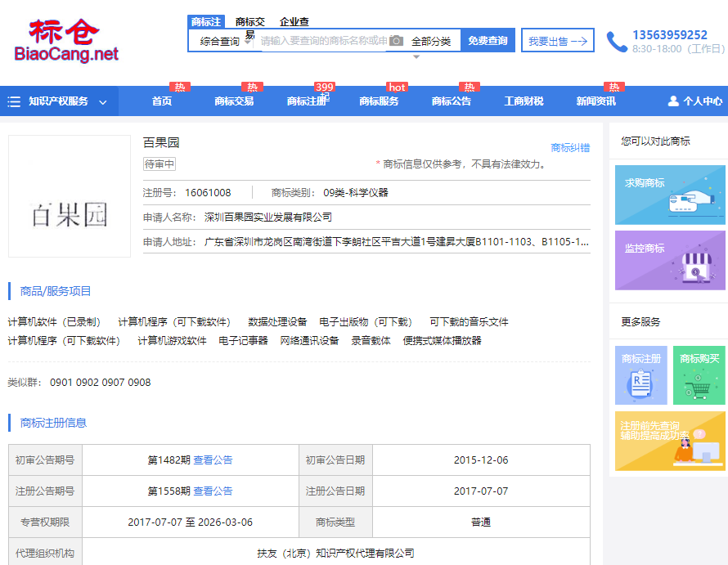Click the 商标注册信息 section heading
This screenshot has height=565, width=728.
point(53,423)
